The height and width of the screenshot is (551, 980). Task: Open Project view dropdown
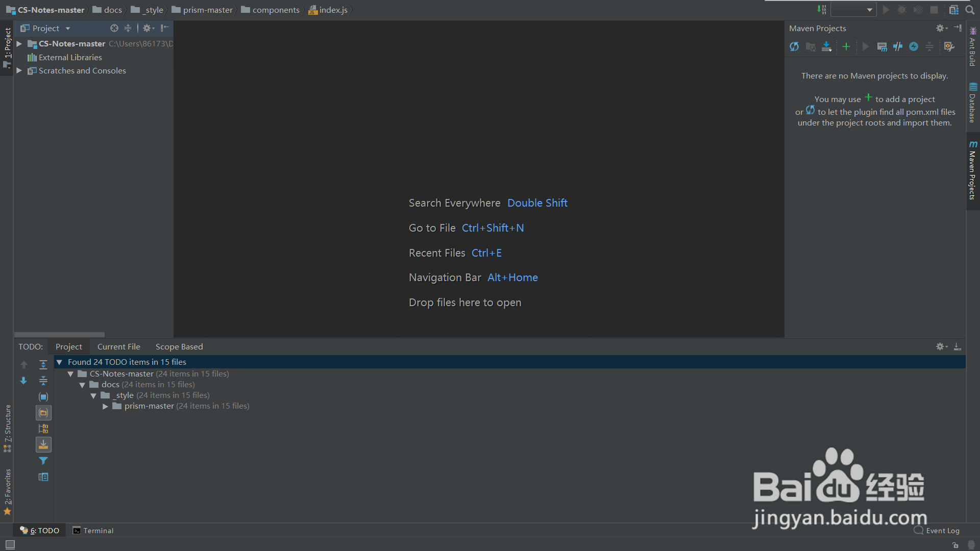click(67, 29)
